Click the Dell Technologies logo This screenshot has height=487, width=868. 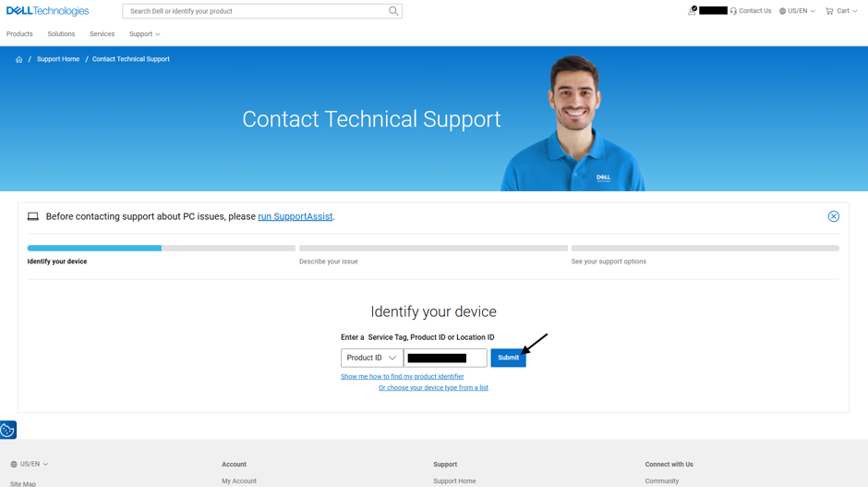tap(48, 11)
